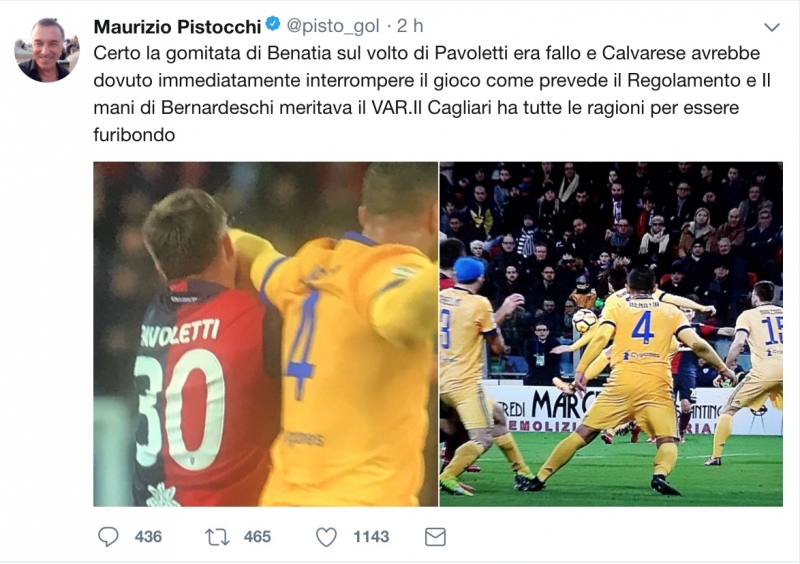The image size is (800, 564).
Task: Click the retweet arrows icon
Action: point(217,537)
